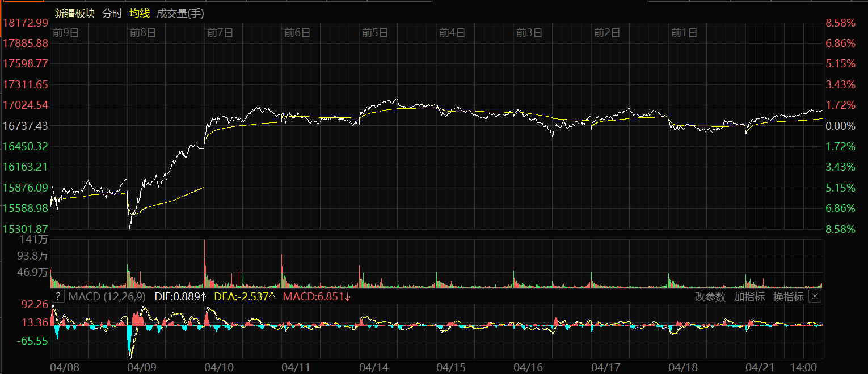Click the 04/17 date on time axis

pyautogui.click(x=605, y=368)
